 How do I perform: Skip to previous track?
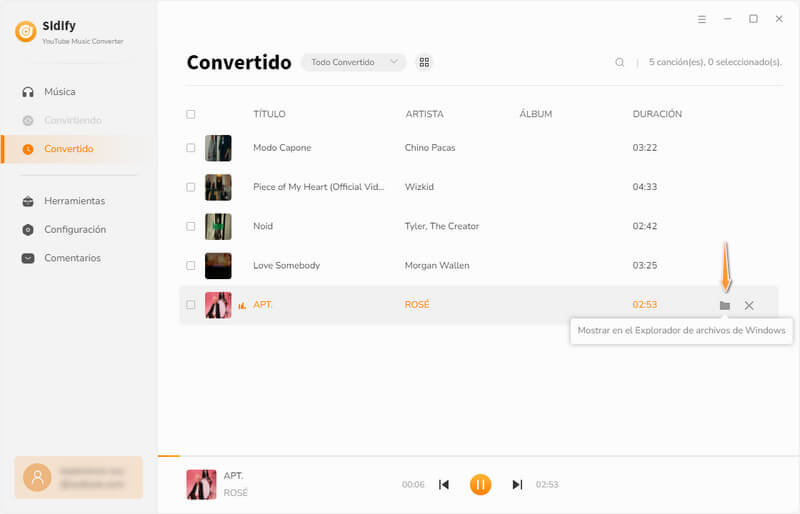[444, 484]
